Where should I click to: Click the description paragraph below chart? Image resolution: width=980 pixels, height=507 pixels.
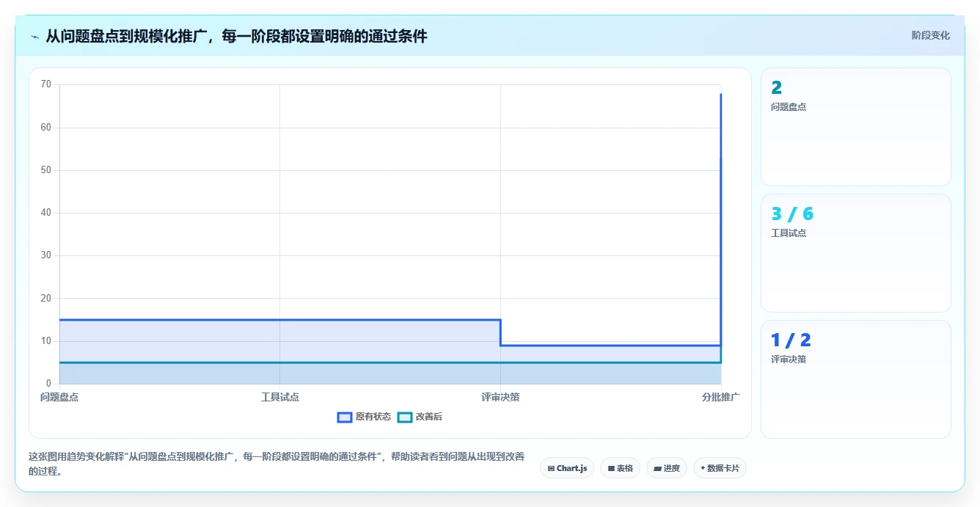[x=277, y=464]
